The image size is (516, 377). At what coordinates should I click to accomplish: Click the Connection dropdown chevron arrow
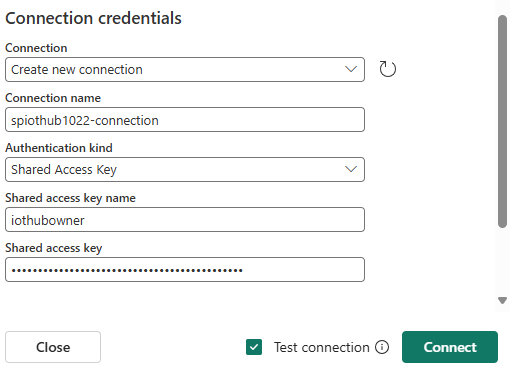(x=351, y=69)
